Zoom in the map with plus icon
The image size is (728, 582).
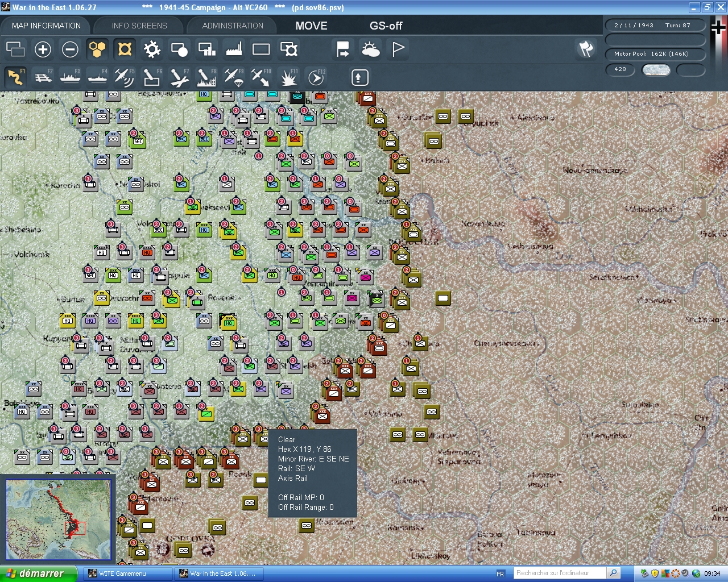coord(43,49)
